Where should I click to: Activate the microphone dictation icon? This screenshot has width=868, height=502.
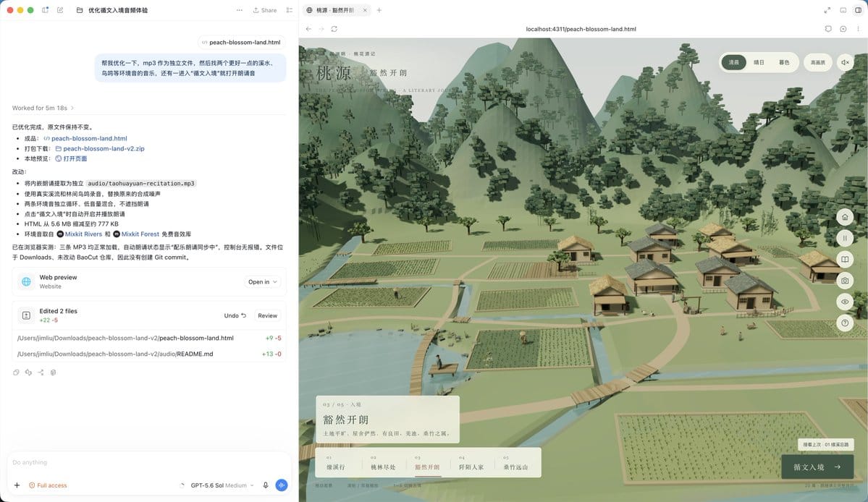(x=266, y=485)
